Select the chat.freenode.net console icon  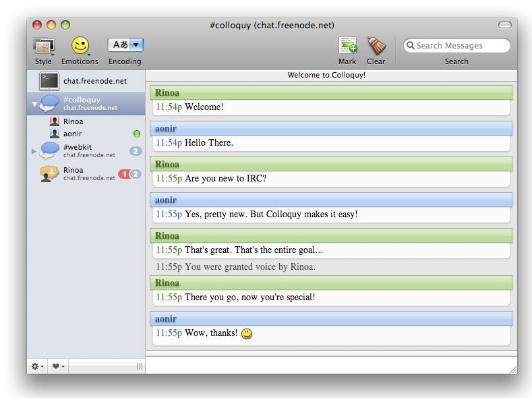click(x=49, y=81)
